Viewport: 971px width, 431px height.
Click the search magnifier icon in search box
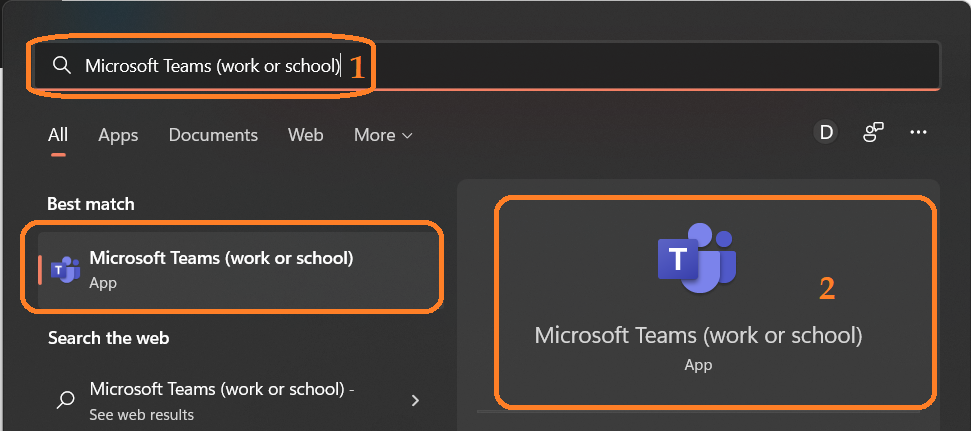(x=61, y=65)
